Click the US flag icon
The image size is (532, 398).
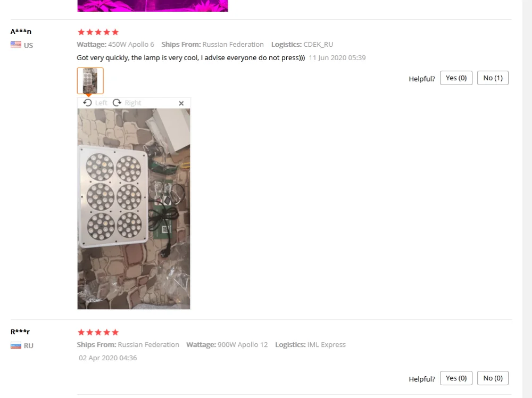pos(16,45)
